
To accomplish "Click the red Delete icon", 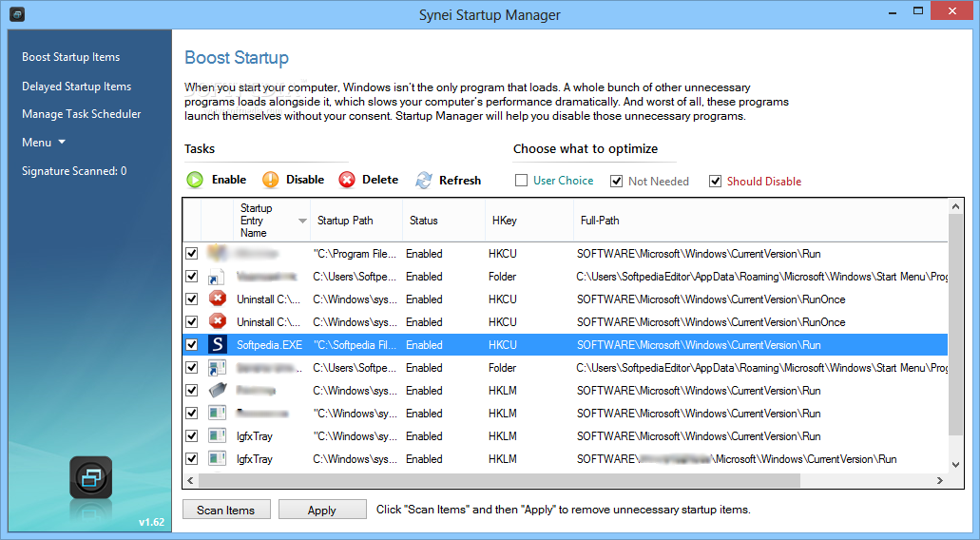I will (347, 180).
